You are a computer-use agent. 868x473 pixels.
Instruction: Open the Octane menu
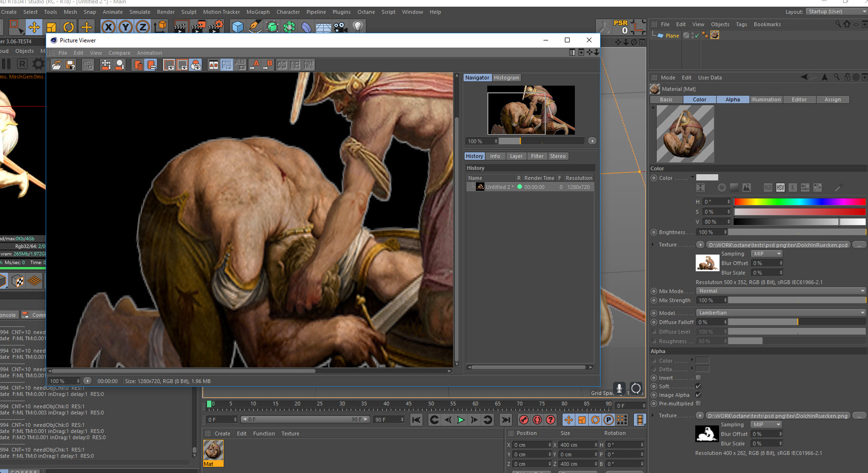[366, 12]
